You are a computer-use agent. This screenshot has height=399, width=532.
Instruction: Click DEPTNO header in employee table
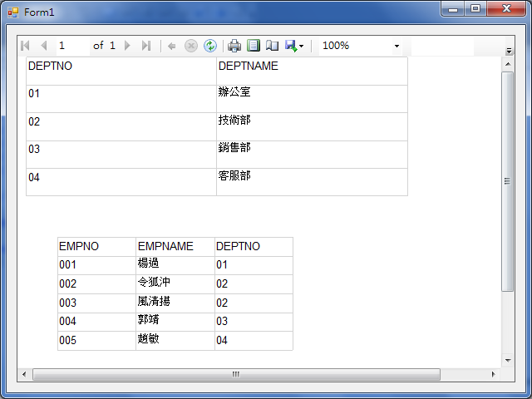coord(254,247)
